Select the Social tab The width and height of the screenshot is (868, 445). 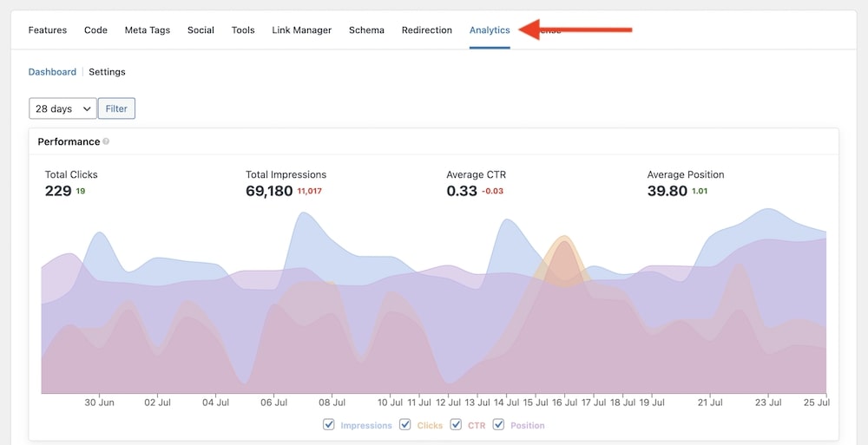pyautogui.click(x=201, y=30)
